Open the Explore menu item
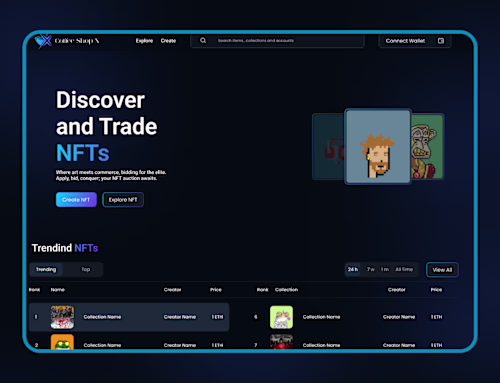The width and height of the screenshot is (500, 383). [x=144, y=41]
